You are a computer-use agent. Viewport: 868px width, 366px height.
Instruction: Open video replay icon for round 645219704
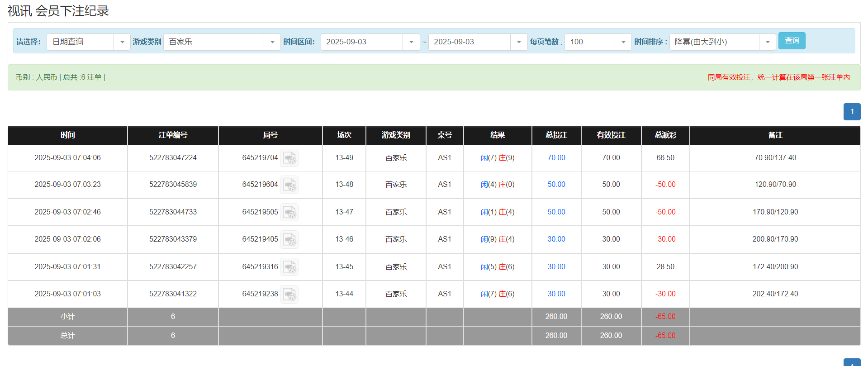289,158
